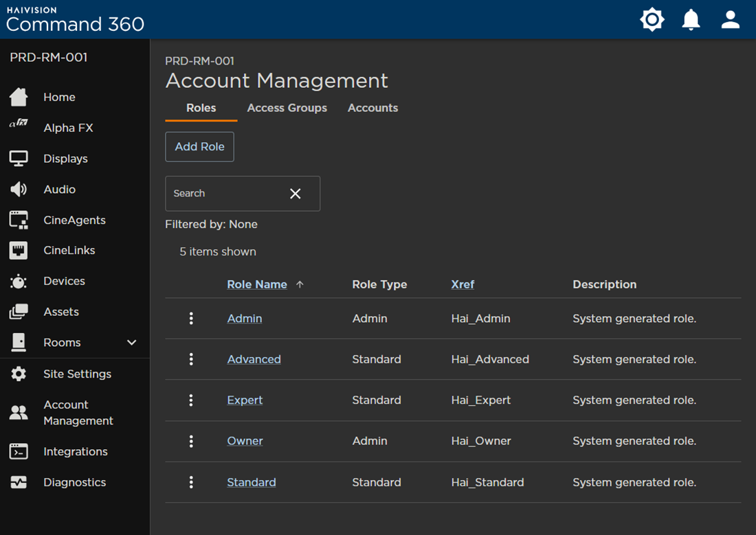
Task: Switch to the Roles tab
Action: click(201, 108)
